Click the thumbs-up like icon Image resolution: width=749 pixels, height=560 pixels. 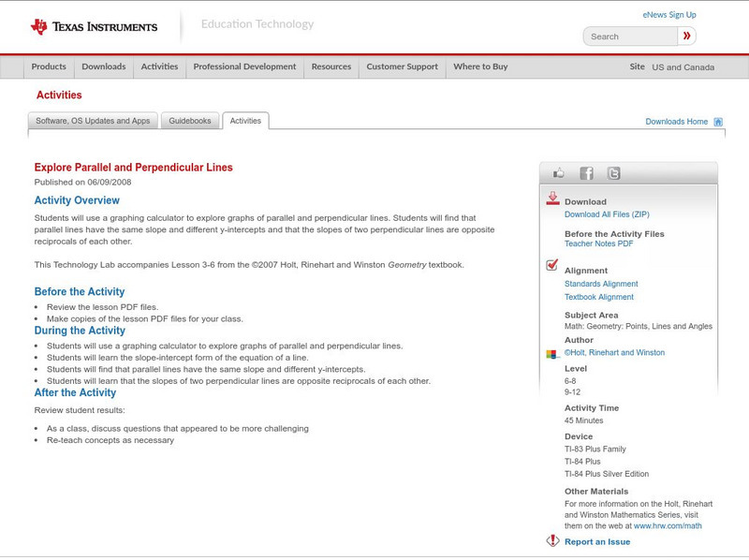(x=559, y=173)
